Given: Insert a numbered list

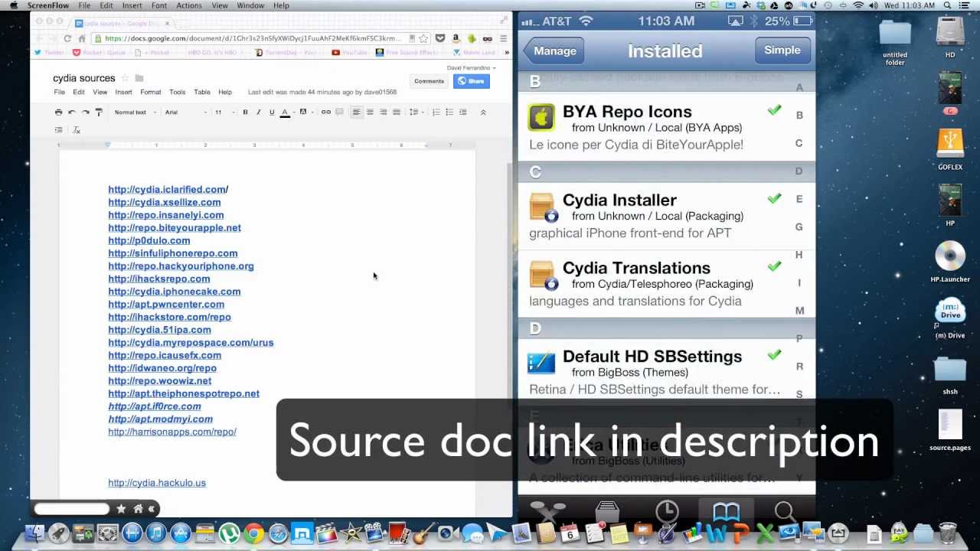Looking at the screenshot, I should [436, 112].
